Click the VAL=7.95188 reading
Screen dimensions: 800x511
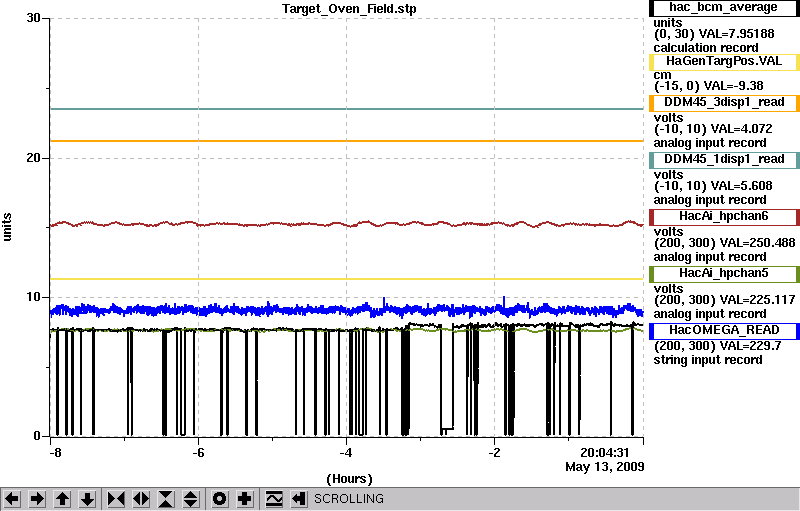point(736,34)
